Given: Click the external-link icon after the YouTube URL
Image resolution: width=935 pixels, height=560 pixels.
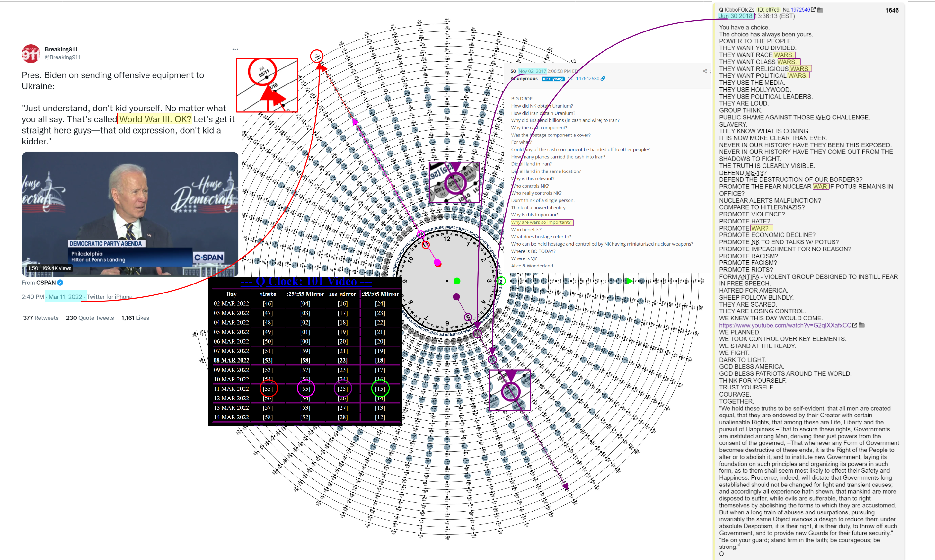Looking at the screenshot, I should (855, 325).
